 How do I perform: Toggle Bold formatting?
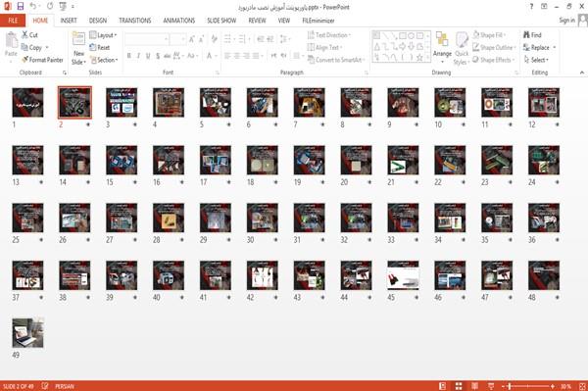129,56
